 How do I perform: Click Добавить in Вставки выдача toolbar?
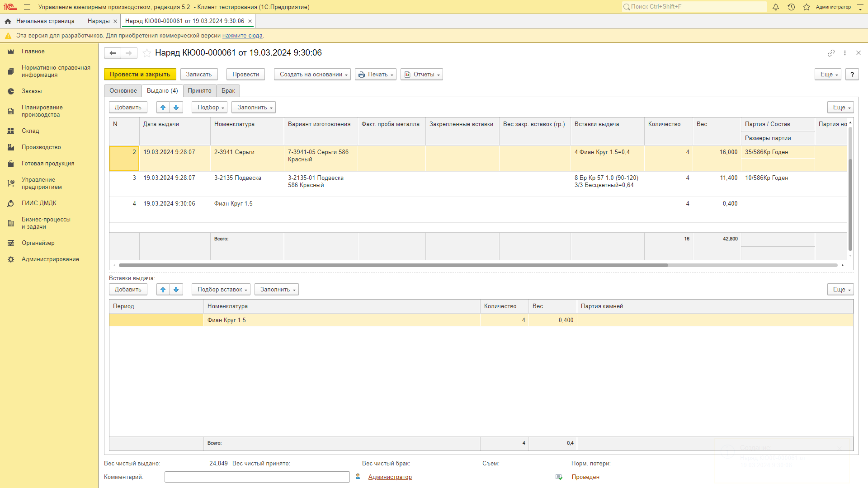[128, 290]
